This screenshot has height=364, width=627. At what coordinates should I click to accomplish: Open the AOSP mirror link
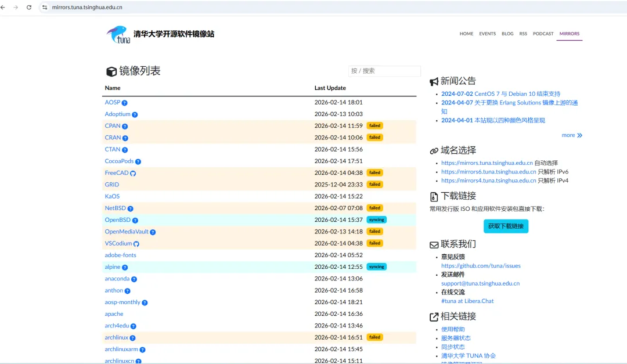(x=113, y=102)
